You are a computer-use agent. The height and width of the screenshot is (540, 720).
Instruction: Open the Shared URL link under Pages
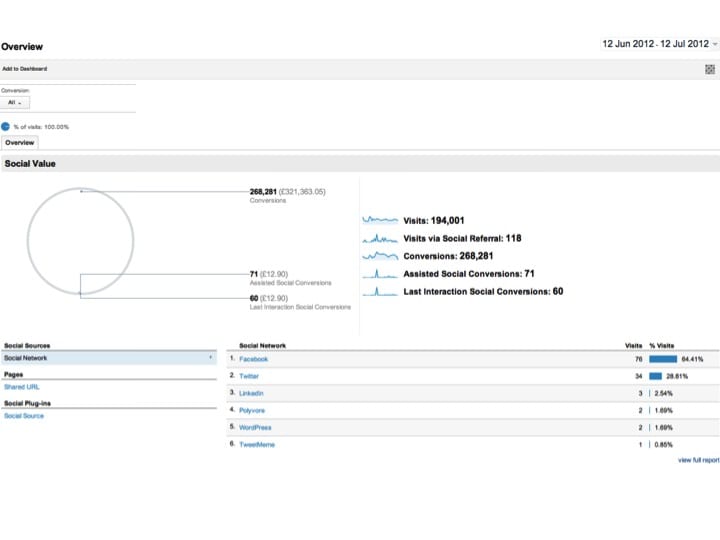click(22, 386)
